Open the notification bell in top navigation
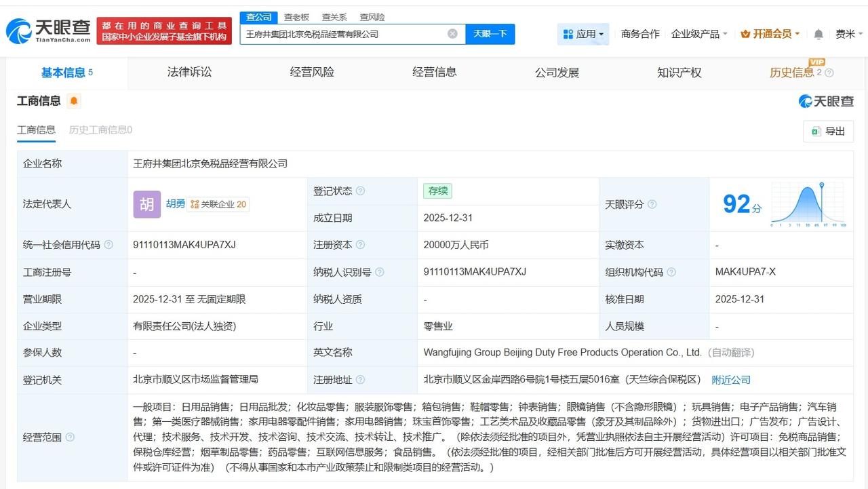Viewport: 868px width, 489px height. tap(818, 33)
